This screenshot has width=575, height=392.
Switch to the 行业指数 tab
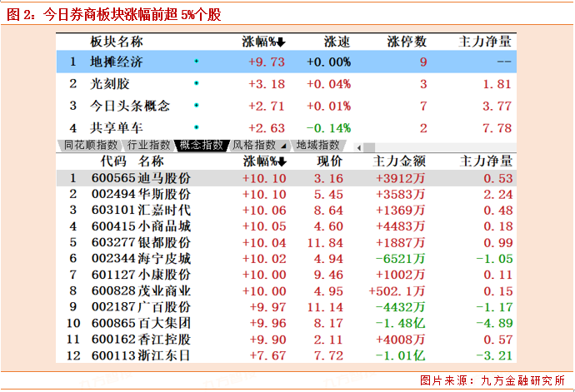[x=148, y=146]
